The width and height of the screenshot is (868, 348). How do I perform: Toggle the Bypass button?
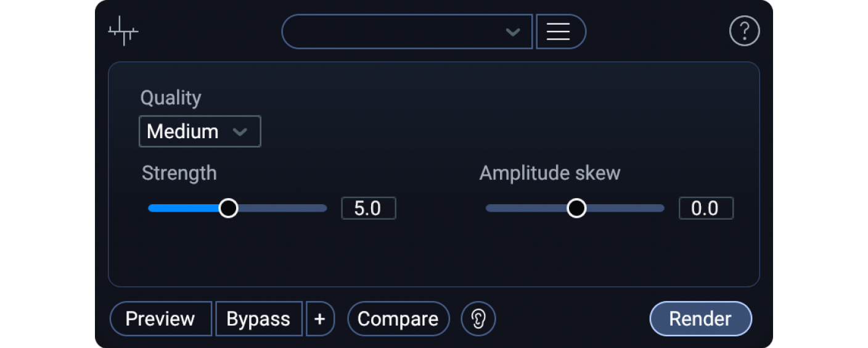point(258,319)
